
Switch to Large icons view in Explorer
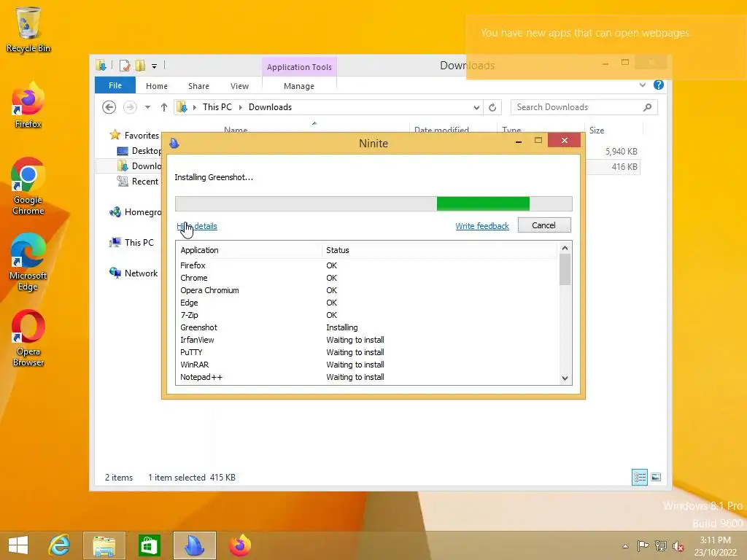pos(656,477)
